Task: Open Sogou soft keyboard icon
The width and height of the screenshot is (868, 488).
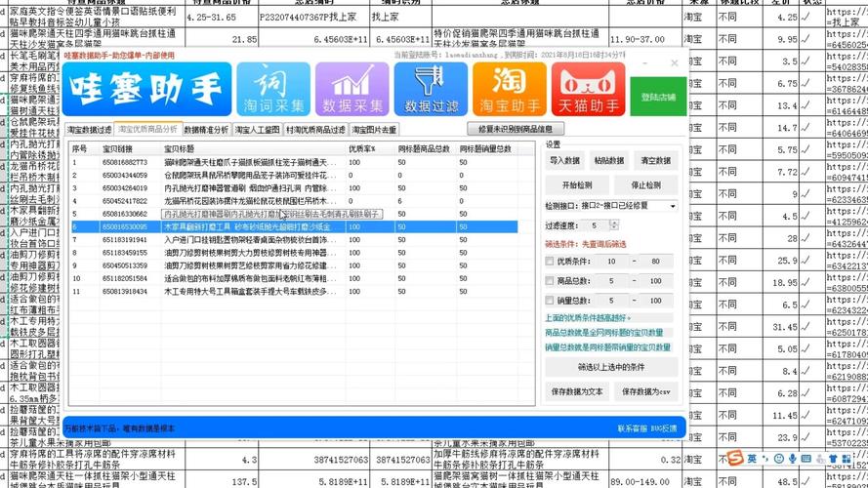Action: (806, 459)
